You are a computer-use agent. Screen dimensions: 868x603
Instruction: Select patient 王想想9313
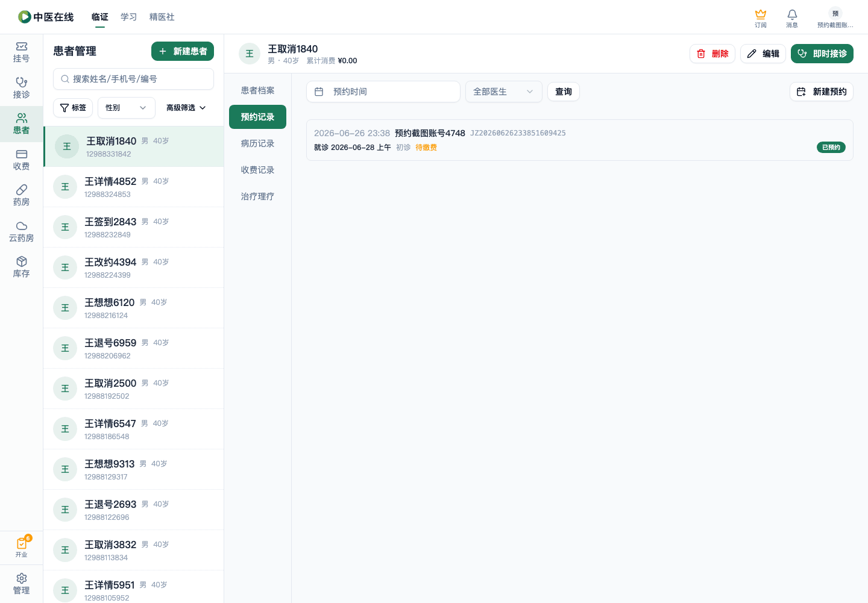133,469
